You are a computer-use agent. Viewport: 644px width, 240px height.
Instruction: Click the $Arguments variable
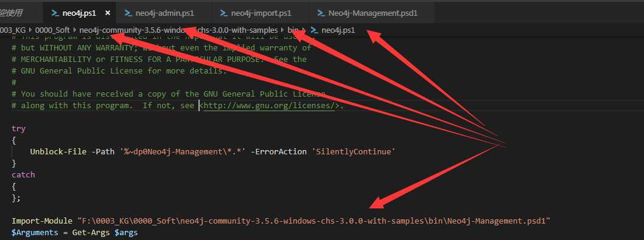click(35, 233)
